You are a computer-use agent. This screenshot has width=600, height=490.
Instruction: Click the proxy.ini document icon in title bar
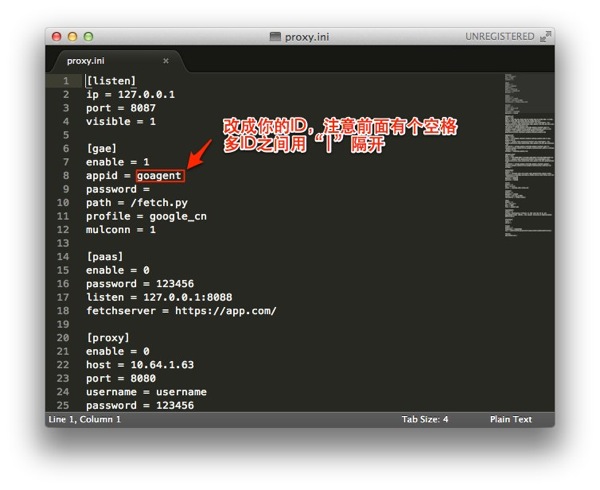click(x=275, y=36)
